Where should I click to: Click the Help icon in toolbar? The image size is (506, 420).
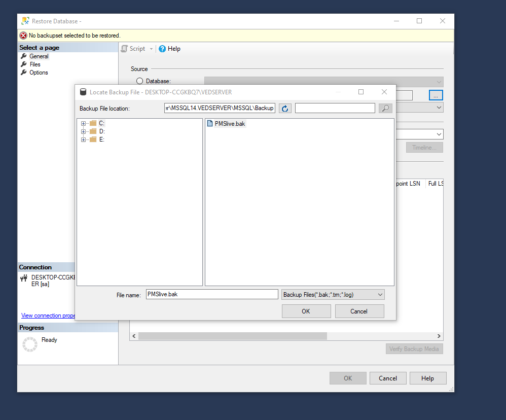pos(162,49)
